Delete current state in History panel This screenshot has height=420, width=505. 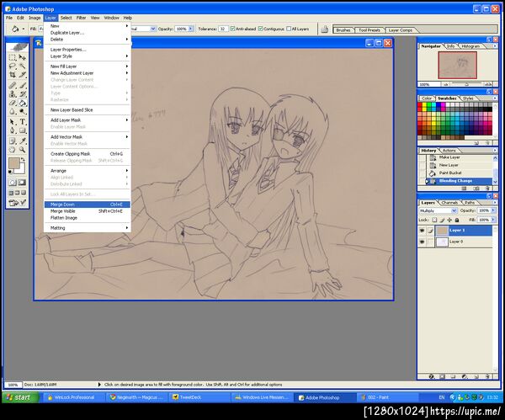(x=487, y=189)
